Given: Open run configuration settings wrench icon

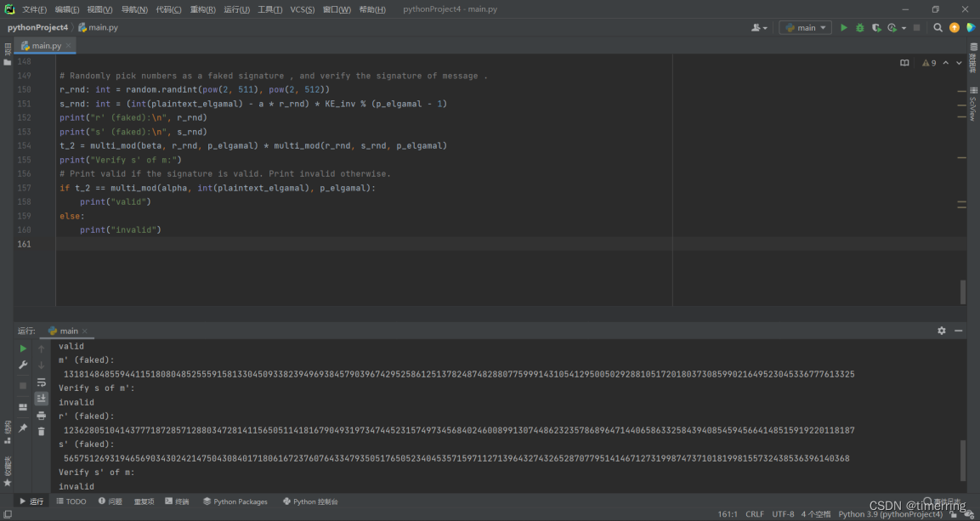Looking at the screenshot, I should click(23, 364).
